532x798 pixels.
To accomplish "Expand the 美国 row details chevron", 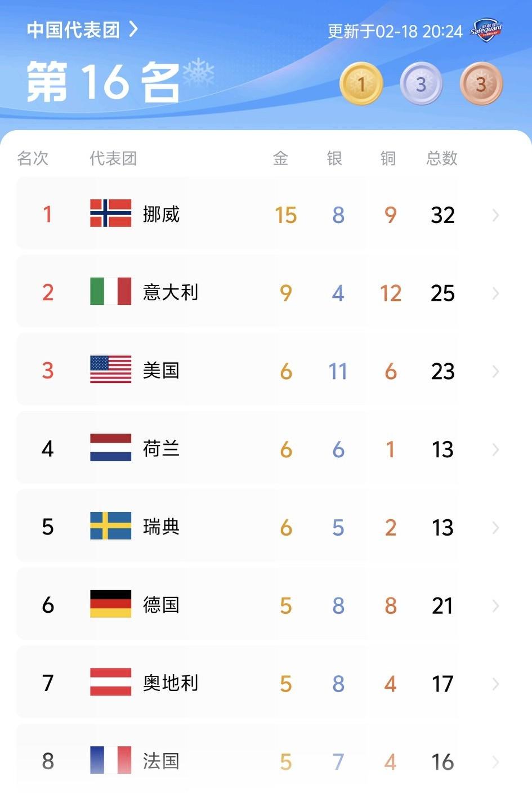I will pos(495,371).
